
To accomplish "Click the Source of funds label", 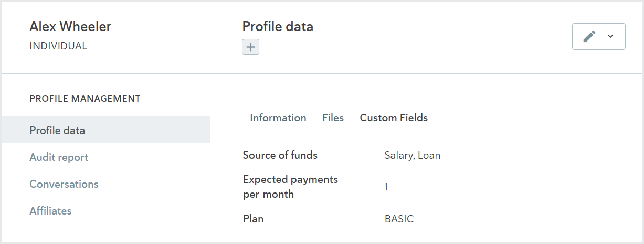I will [x=280, y=155].
